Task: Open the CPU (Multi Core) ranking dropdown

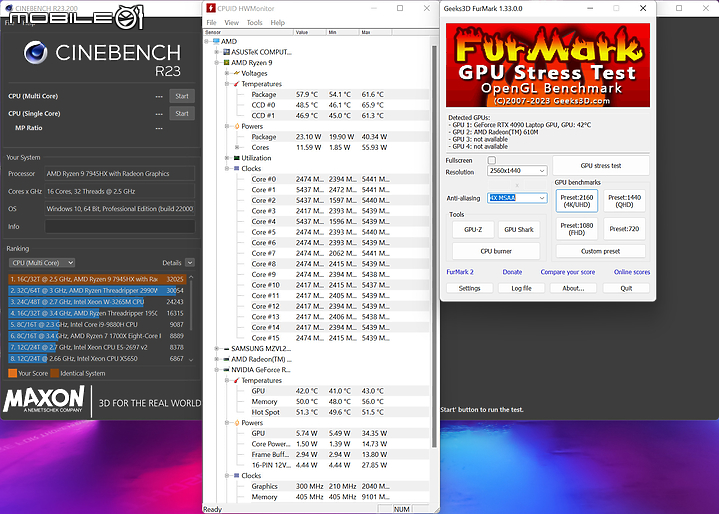Action: click(x=42, y=263)
